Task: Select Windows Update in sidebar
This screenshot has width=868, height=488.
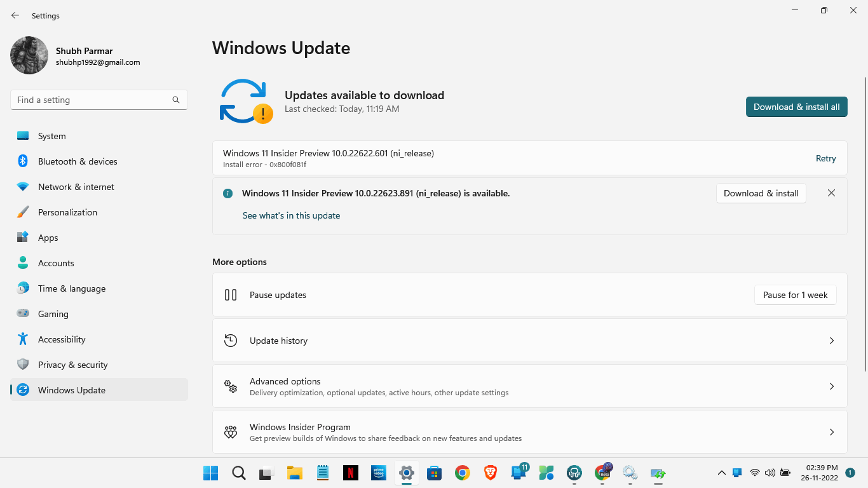Action: tap(99, 390)
